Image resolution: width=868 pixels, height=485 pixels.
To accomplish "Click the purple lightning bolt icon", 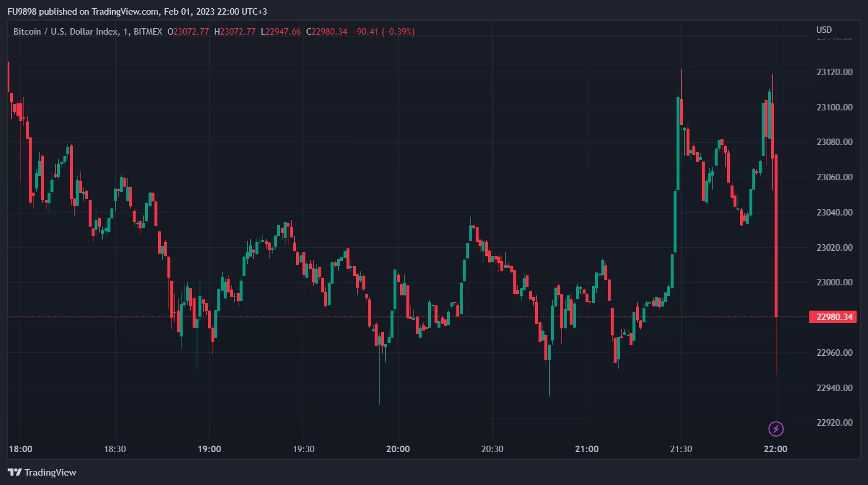I will [x=776, y=429].
